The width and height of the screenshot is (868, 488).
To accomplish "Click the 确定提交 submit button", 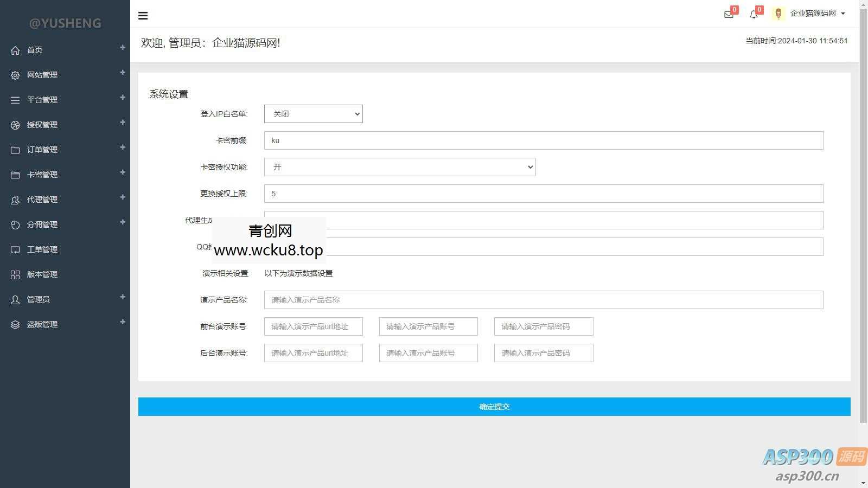I will click(494, 406).
